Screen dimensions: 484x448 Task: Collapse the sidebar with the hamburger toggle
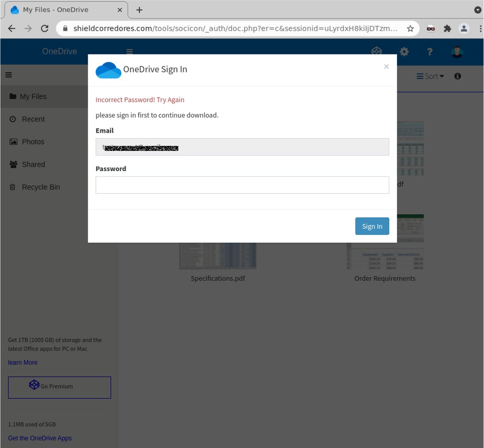point(8,74)
